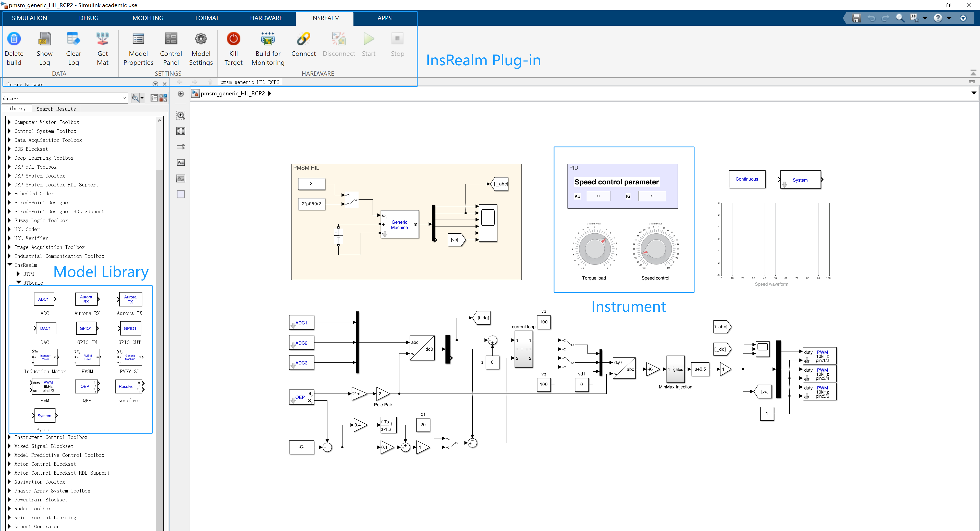Screen dimensions: 980x531
Task: Switch to APPS tab
Action: click(385, 18)
